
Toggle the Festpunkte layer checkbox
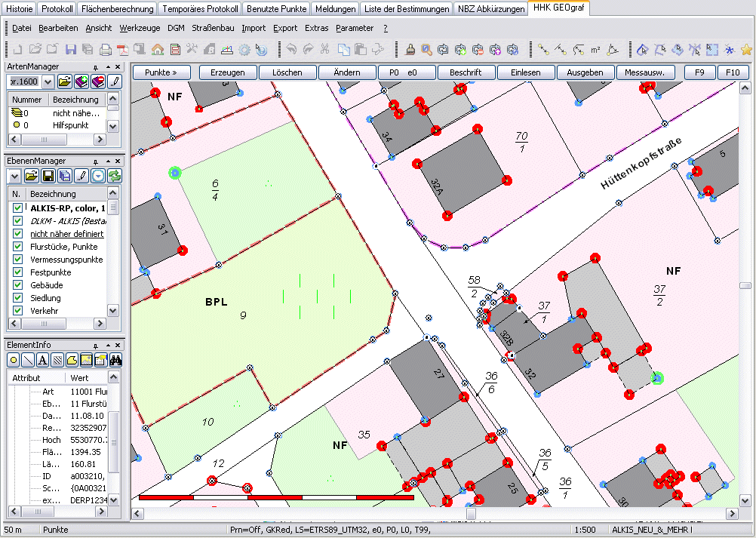(18, 272)
